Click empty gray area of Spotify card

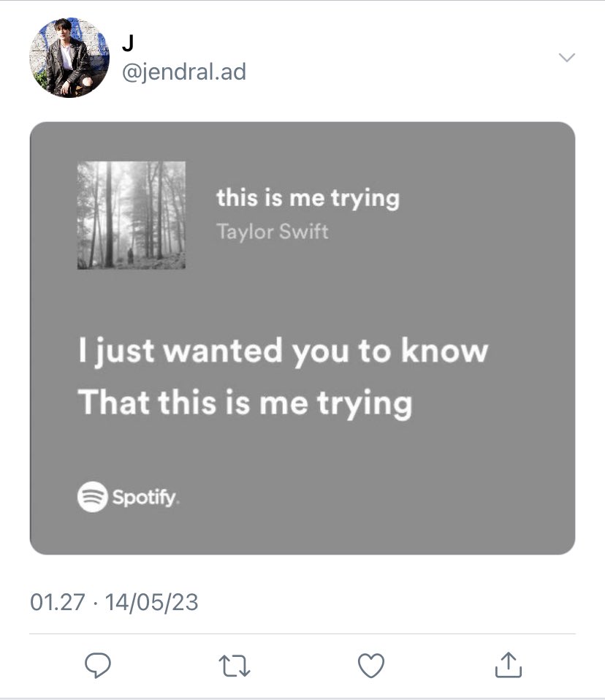click(x=438, y=475)
